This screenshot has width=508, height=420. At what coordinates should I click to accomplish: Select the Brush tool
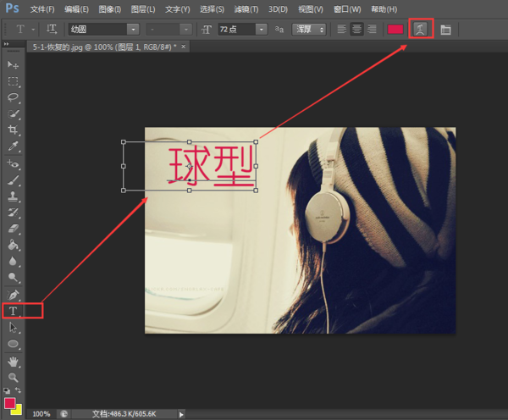tap(13, 180)
